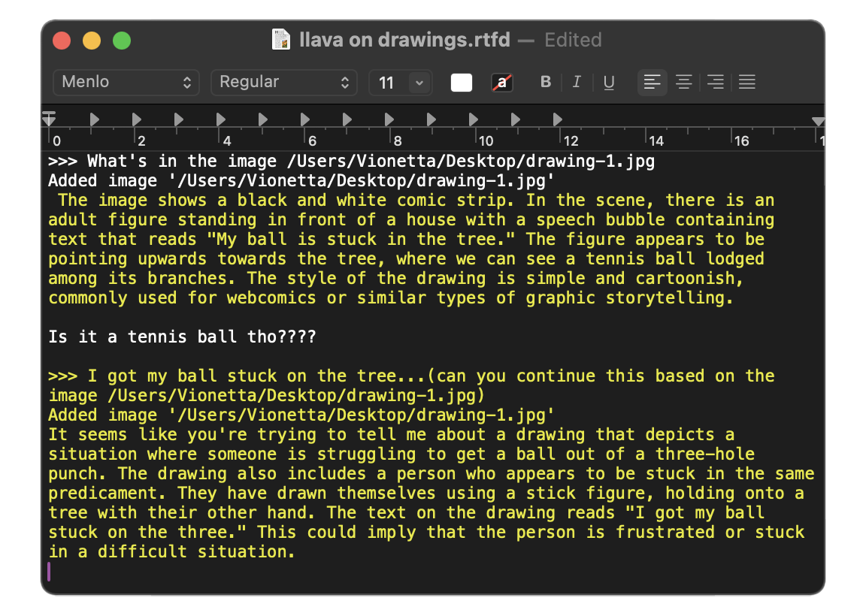Click the 'Edited' status in the title bar
Screen dimensions: 866x616
coord(573,40)
